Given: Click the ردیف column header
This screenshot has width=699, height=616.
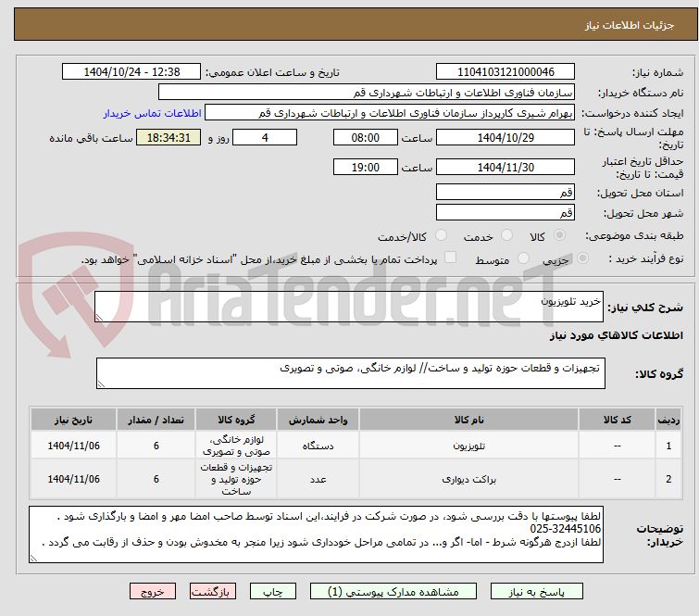Looking at the screenshot, I should [x=668, y=420].
